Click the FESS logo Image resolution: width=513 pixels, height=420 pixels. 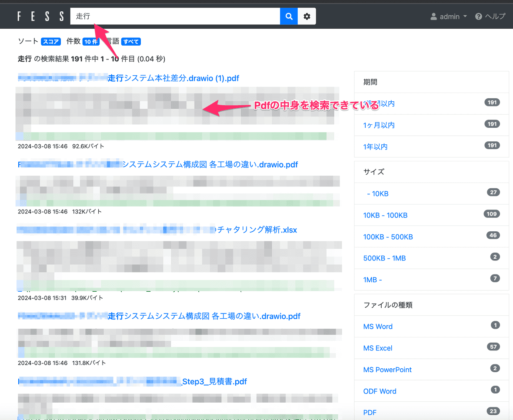(x=40, y=17)
